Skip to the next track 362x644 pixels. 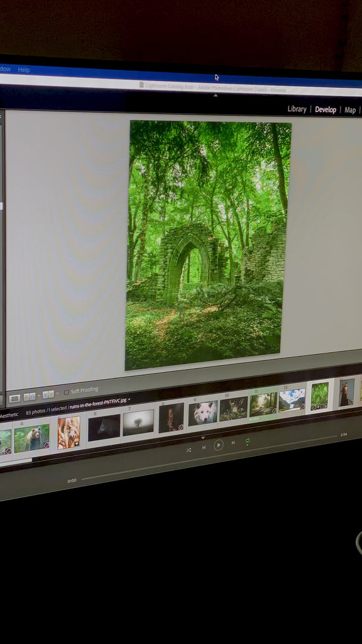[x=233, y=443]
